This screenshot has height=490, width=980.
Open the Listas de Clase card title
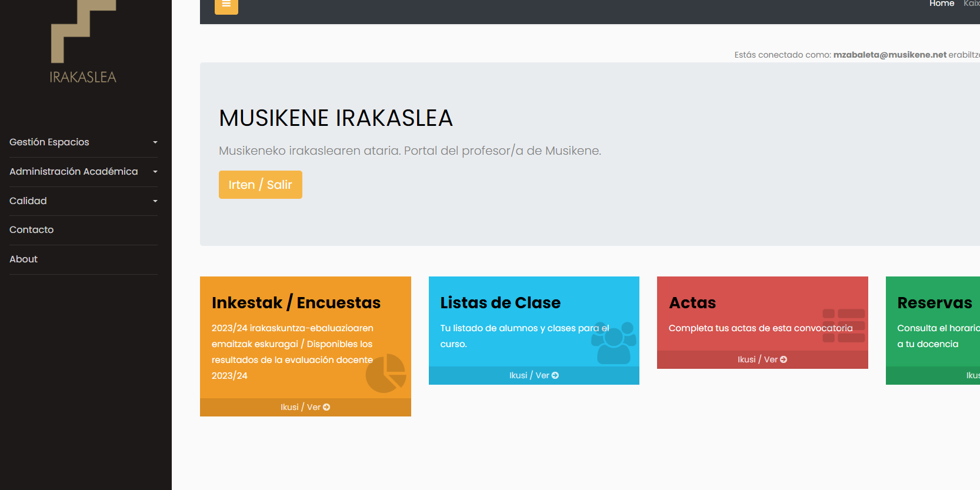click(500, 303)
